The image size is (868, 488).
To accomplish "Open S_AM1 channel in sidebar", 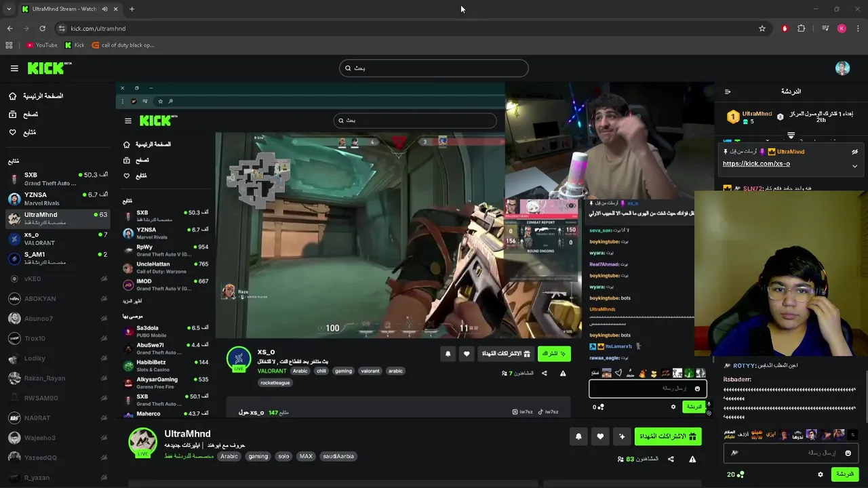I will (x=58, y=258).
